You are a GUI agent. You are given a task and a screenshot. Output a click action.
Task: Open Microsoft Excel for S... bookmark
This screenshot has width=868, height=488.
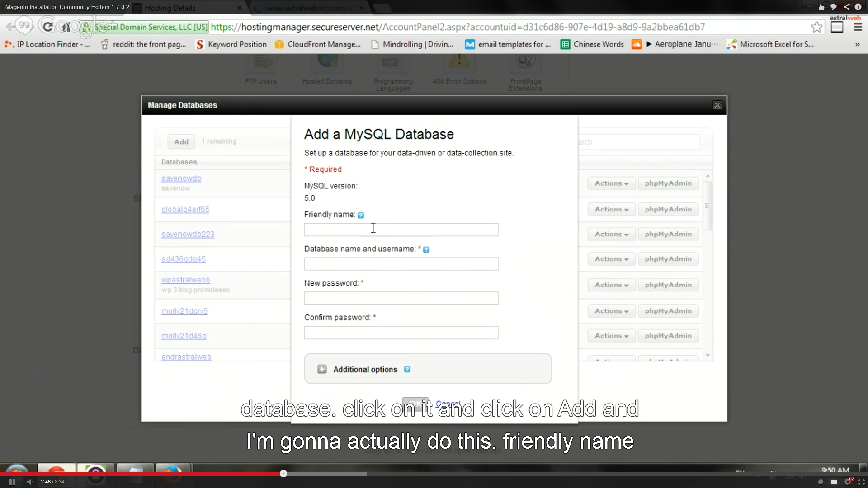[x=770, y=44]
